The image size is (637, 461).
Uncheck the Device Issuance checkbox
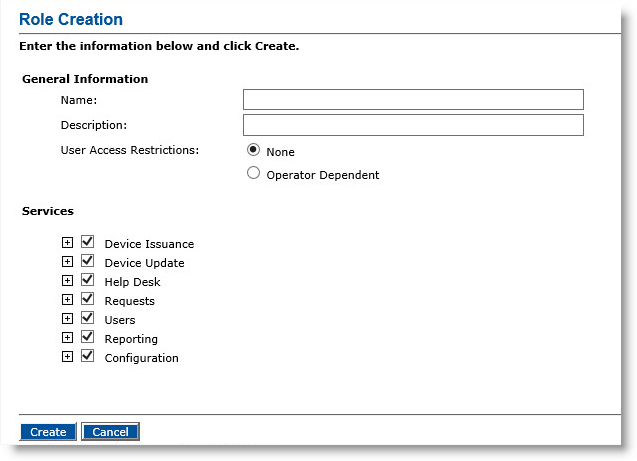coord(87,241)
